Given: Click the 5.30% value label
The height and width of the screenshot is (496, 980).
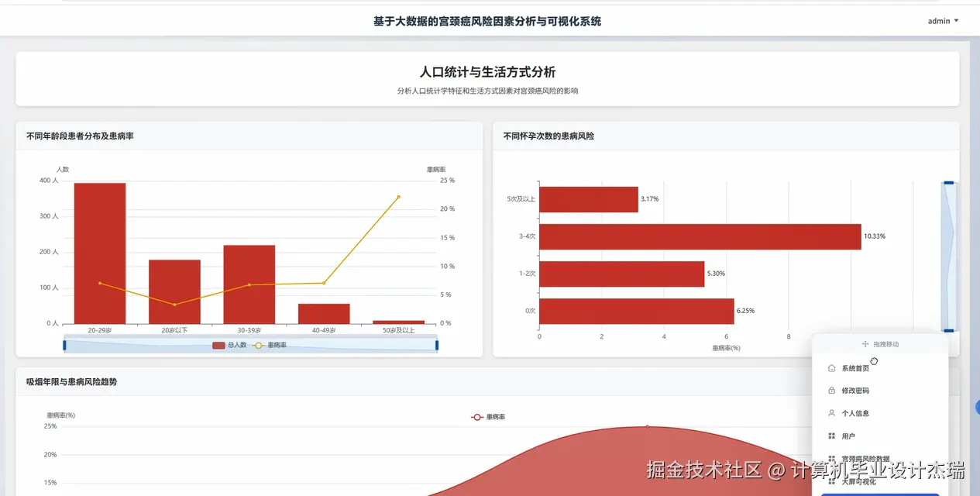Looking at the screenshot, I should pyautogui.click(x=717, y=274).
